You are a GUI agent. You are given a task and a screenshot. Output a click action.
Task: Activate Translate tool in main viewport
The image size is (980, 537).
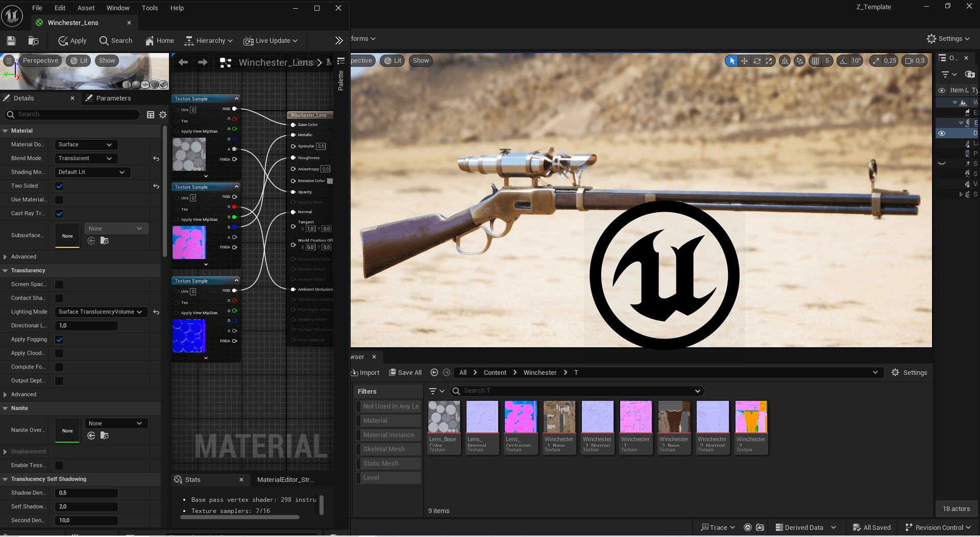coord(745,61)
